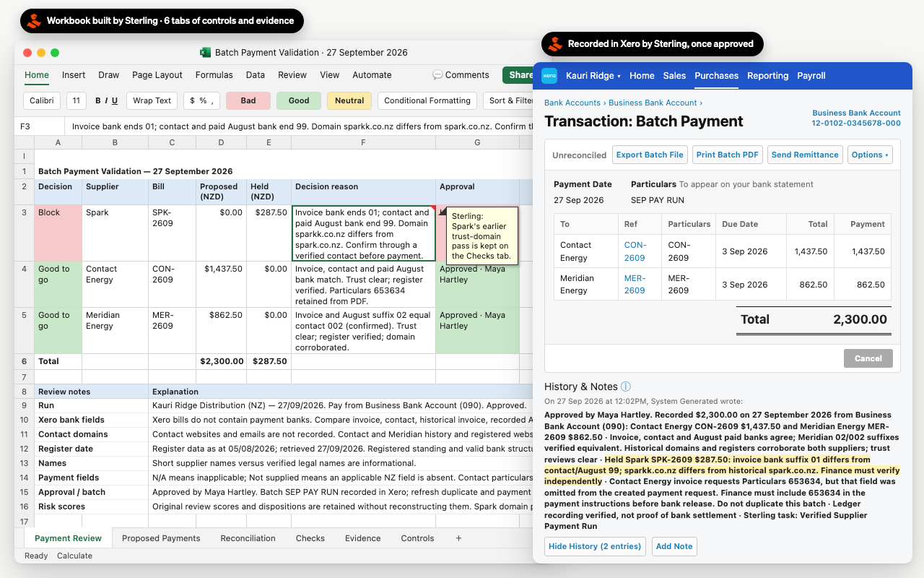Switch to the Checks sheet tab

click(310, 538)
